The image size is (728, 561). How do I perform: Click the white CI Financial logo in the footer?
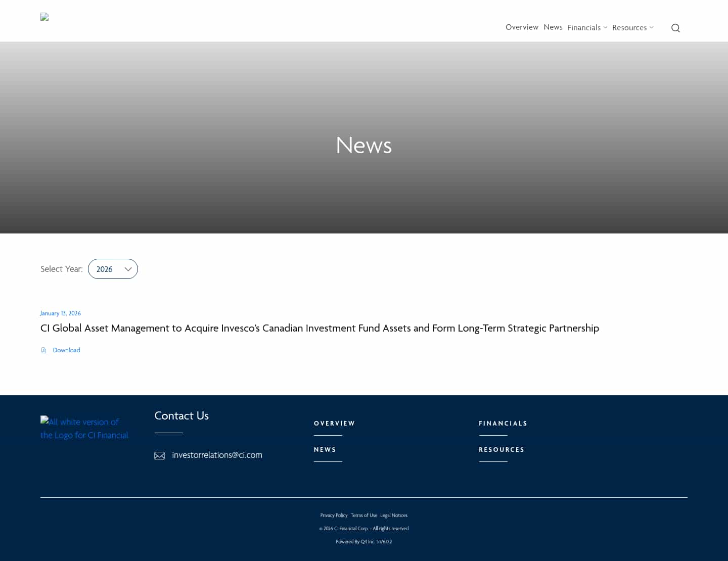84,429
